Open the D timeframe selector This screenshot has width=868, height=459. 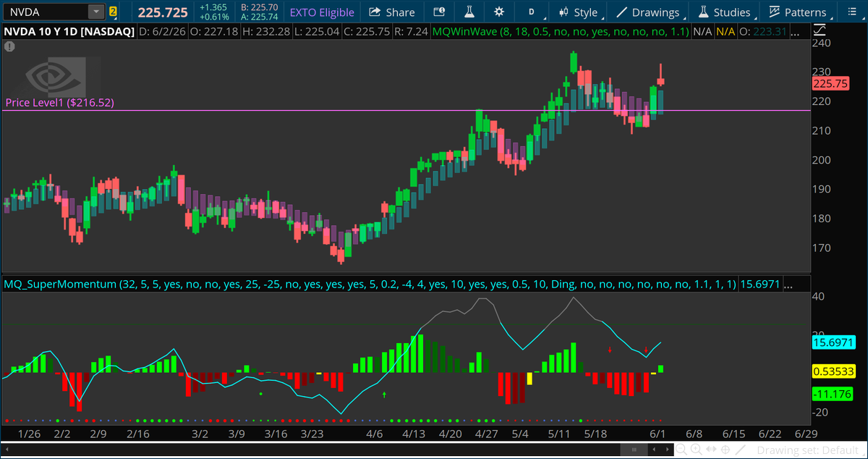[x=532, y=12]
